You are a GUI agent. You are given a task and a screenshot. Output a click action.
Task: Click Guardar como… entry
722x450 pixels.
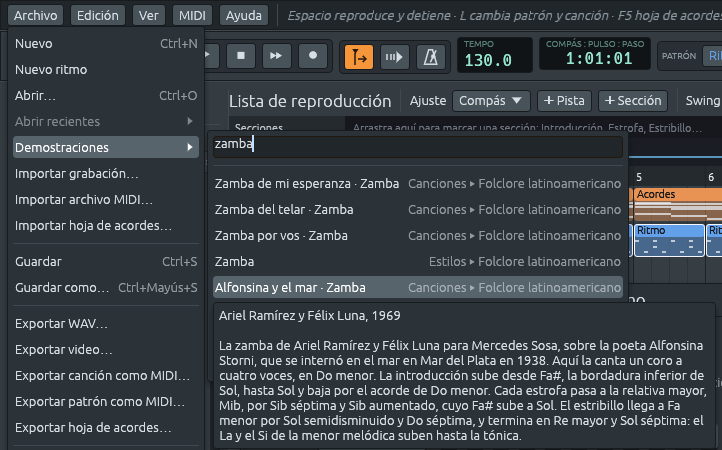point(106,287)
